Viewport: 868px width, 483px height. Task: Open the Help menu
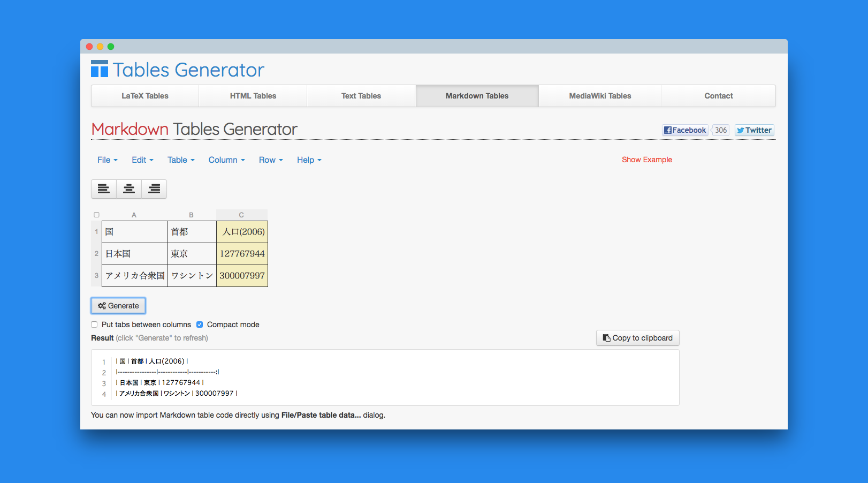pyautogui.click(x=309, y=160)
